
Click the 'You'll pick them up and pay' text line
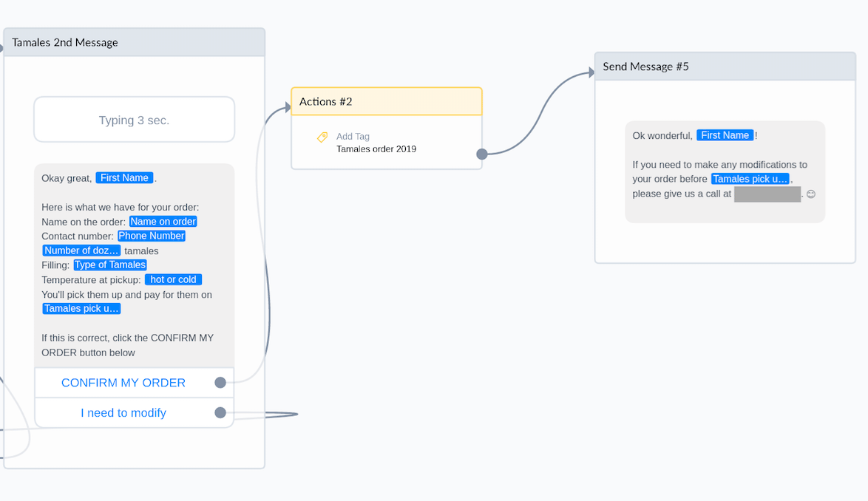126,295
